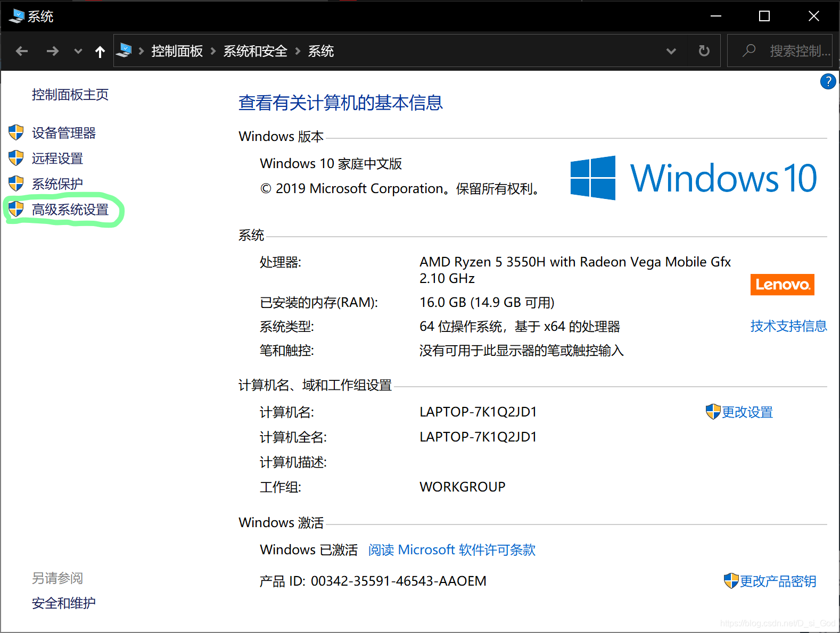Go forward with the right arrow
840x633 pixels.
[52, 51]
